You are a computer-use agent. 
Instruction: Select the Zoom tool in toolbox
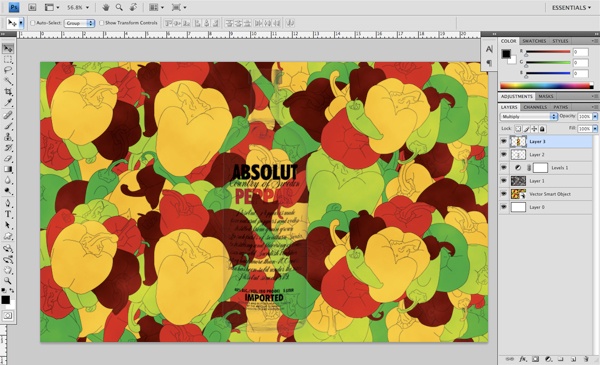tap(8, 281)
